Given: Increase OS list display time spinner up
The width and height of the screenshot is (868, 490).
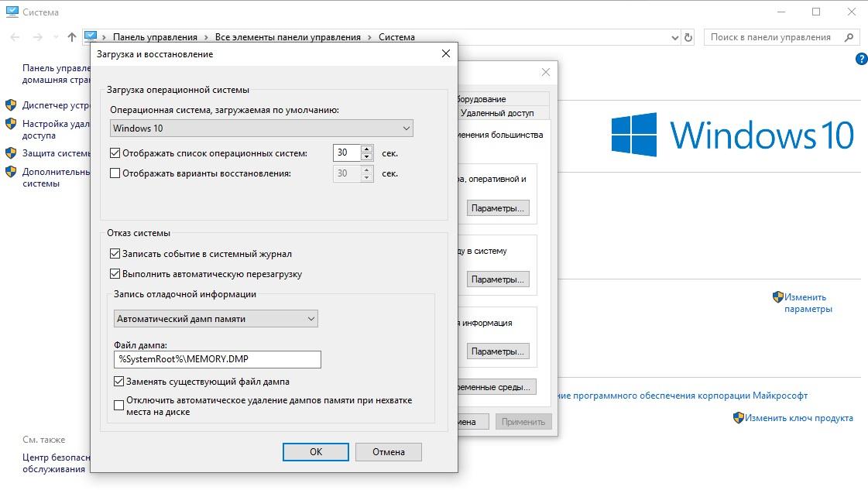Looking at the screenshot, I should [366, 149].
